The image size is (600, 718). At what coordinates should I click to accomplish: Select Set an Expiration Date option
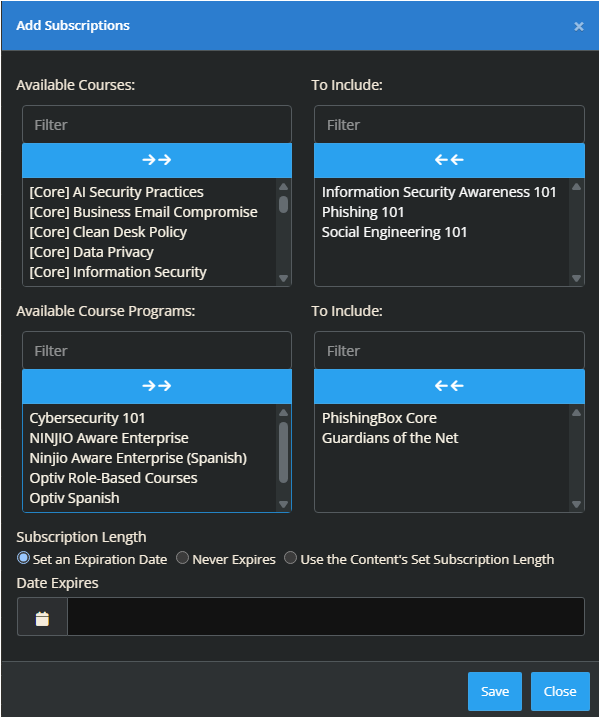tap(24, 559)
